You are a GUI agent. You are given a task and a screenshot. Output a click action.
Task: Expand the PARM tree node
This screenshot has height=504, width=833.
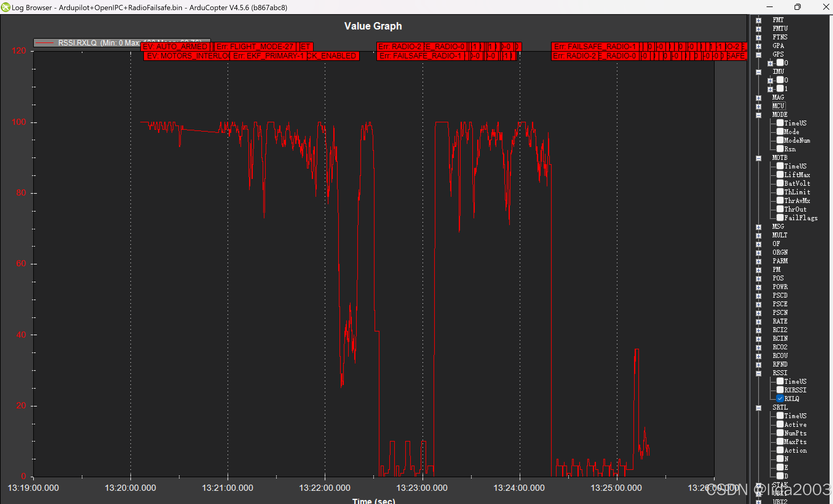[x=759, y=261]
